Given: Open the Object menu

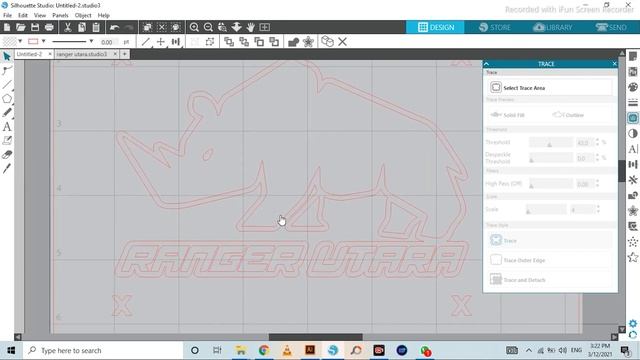Looking at the screenshot, I should 83,15.
